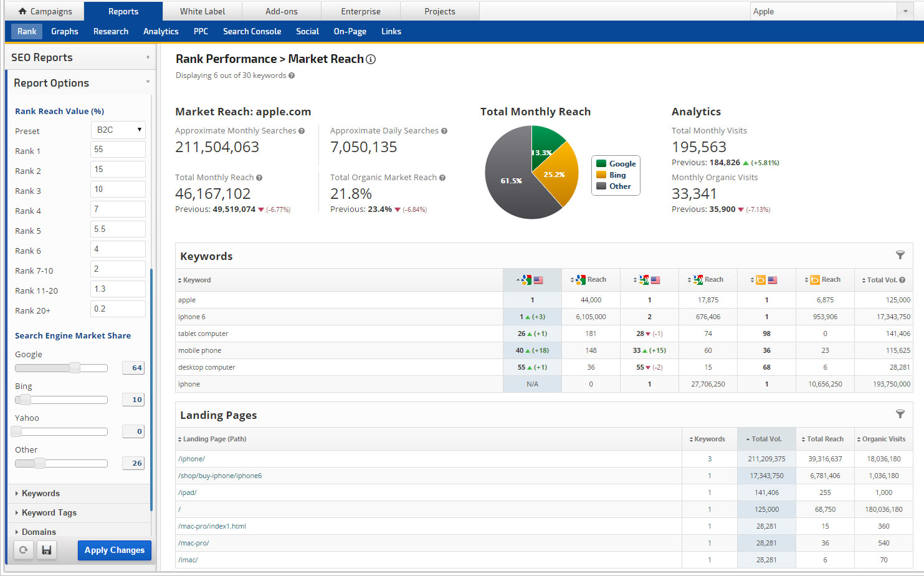Click the Landing Pages filter icon
The height and width of the screenshot is (576, 924).
[900, 414]
